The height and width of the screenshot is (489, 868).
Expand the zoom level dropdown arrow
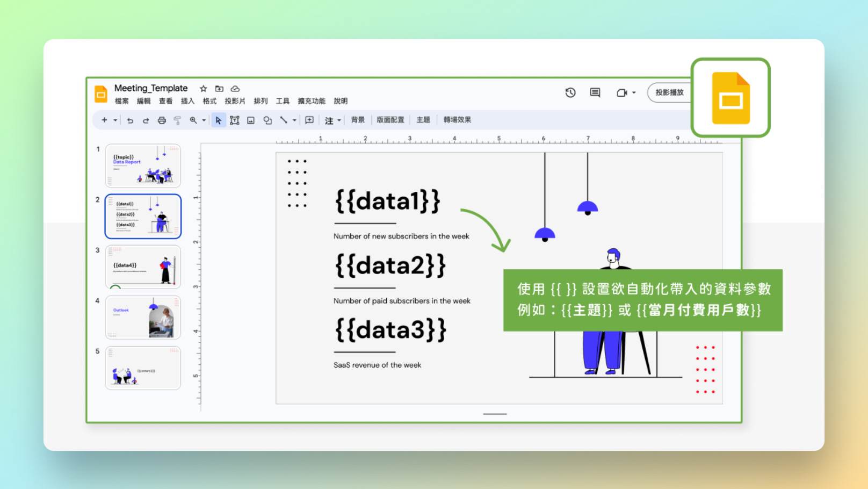tap(204, 120)
